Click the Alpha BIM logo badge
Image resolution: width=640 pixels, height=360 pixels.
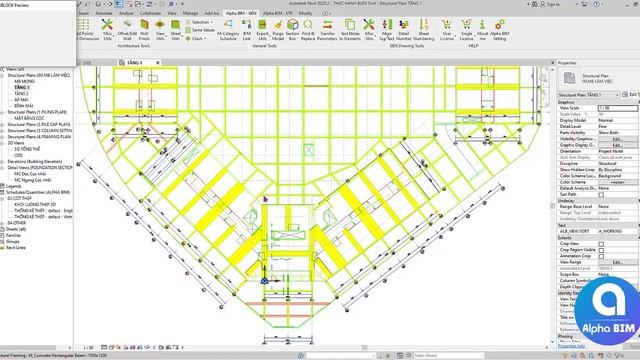(x=607, y=310)
